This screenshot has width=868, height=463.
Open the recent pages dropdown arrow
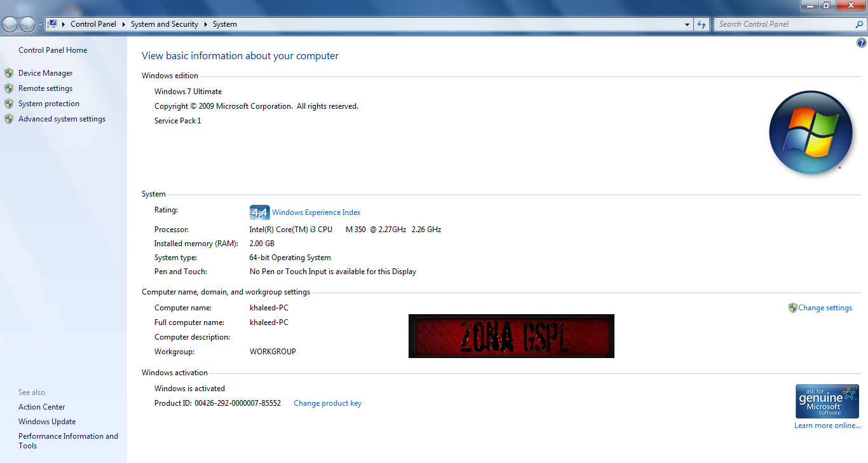pyautogui.click(x=41, y=25)
